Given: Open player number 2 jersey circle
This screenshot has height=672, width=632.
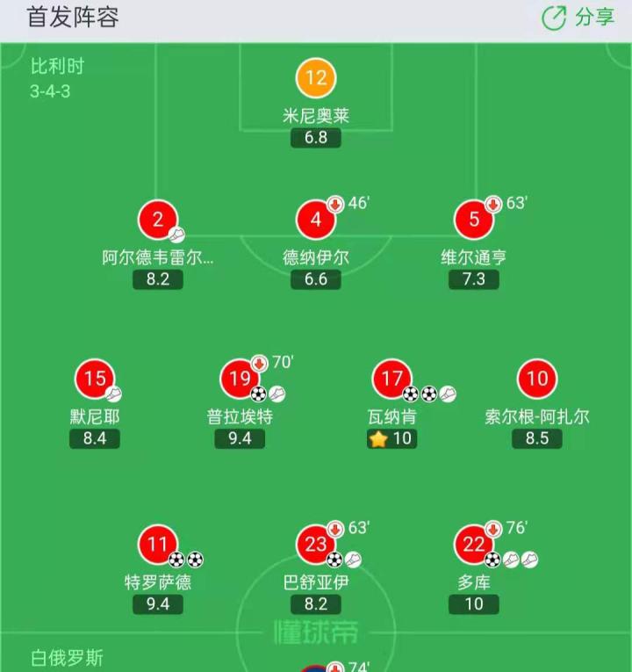Looking at the screenshot, I should 158,220.
